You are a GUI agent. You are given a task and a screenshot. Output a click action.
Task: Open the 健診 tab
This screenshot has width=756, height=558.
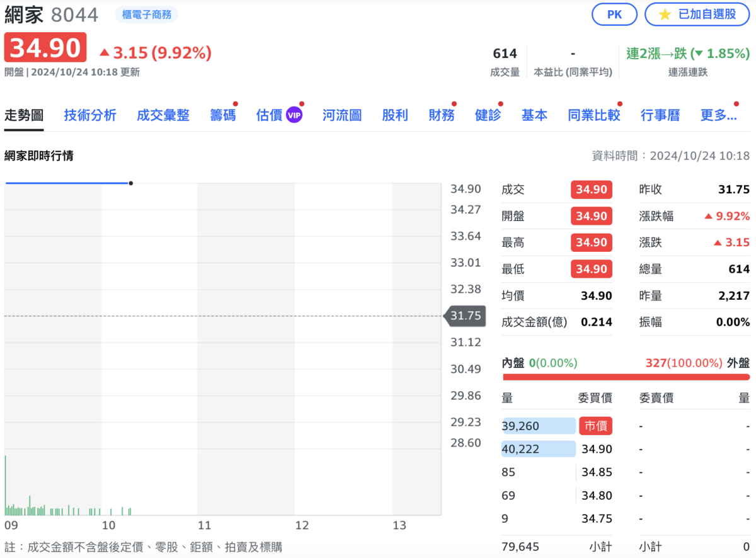click(488, 115)
